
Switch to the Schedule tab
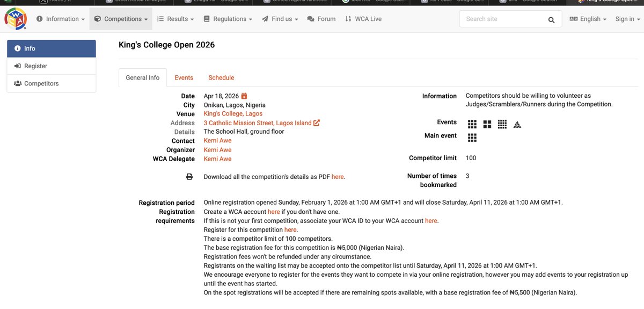tap(222, 77)
